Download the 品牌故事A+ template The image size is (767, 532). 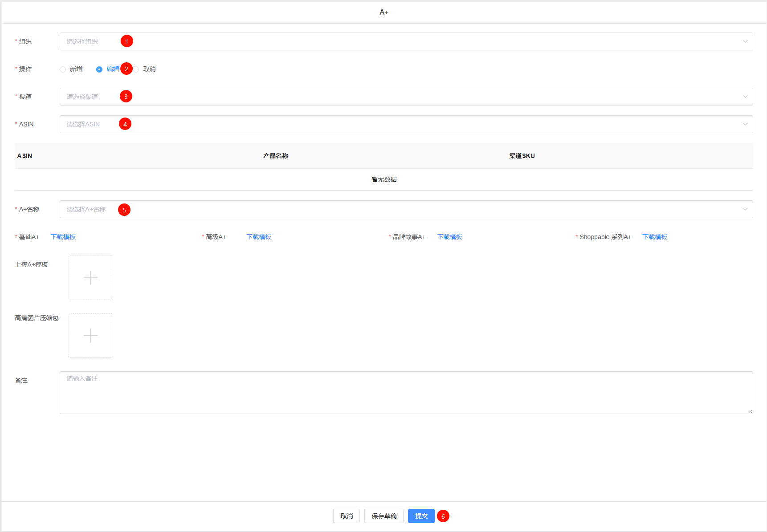[x=450, y=237]
